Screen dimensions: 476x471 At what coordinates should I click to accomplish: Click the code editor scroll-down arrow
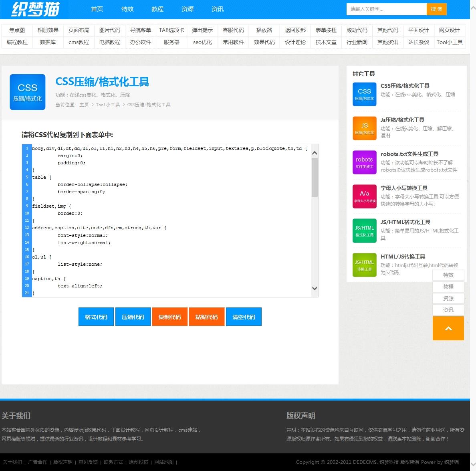(x=315, y=288)
